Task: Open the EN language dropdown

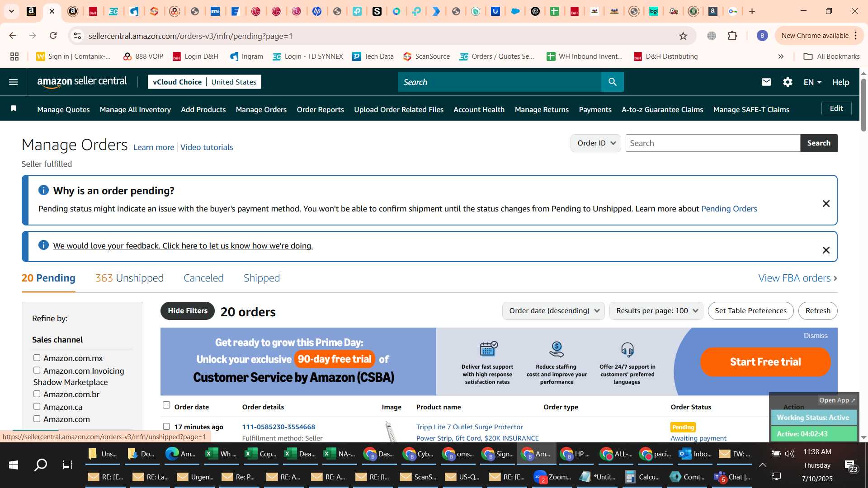Action: (x=812, y=82)
